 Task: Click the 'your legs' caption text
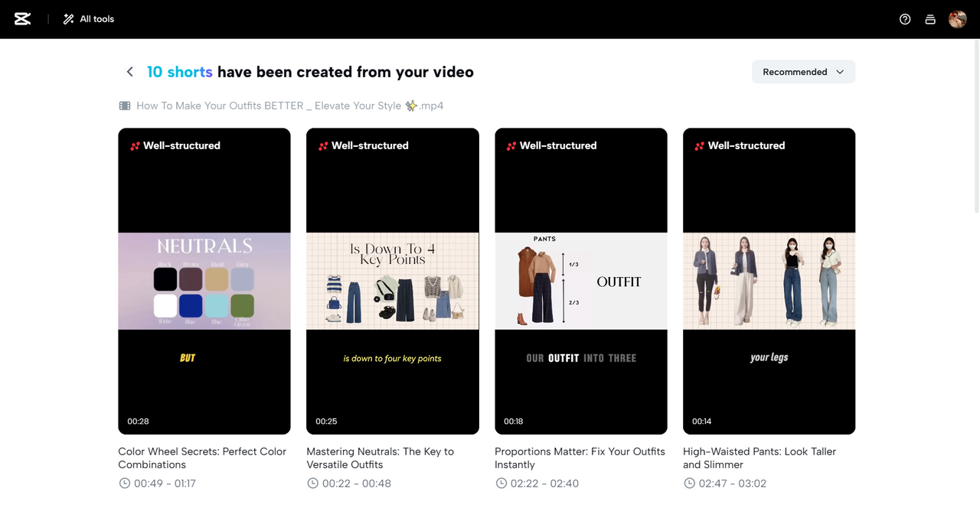coord(769,357)
